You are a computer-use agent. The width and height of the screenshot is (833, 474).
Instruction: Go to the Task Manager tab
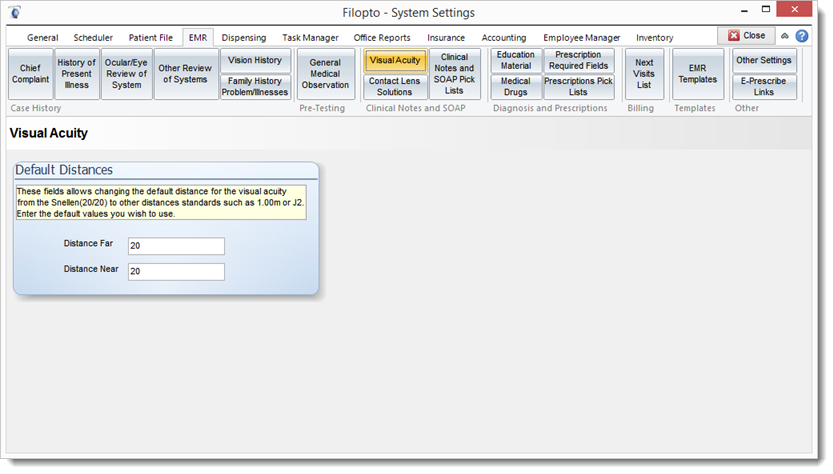click(310, 38)
